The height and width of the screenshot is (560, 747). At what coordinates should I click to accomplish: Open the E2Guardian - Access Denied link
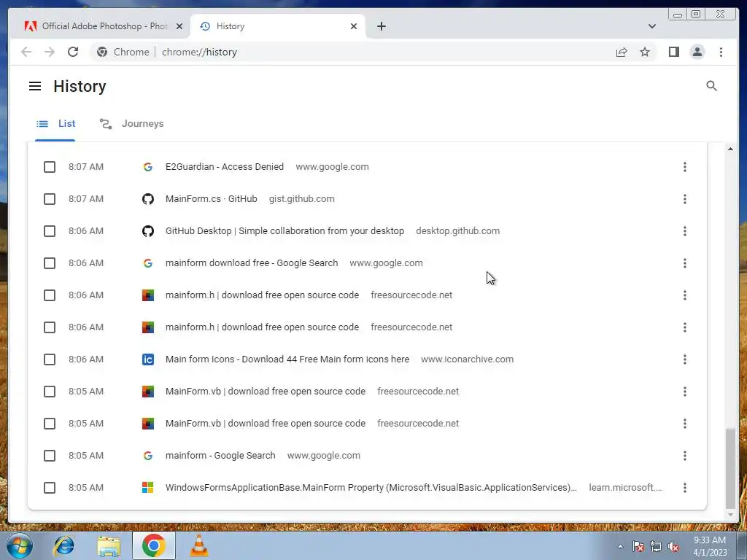click(x=225, y=167)
